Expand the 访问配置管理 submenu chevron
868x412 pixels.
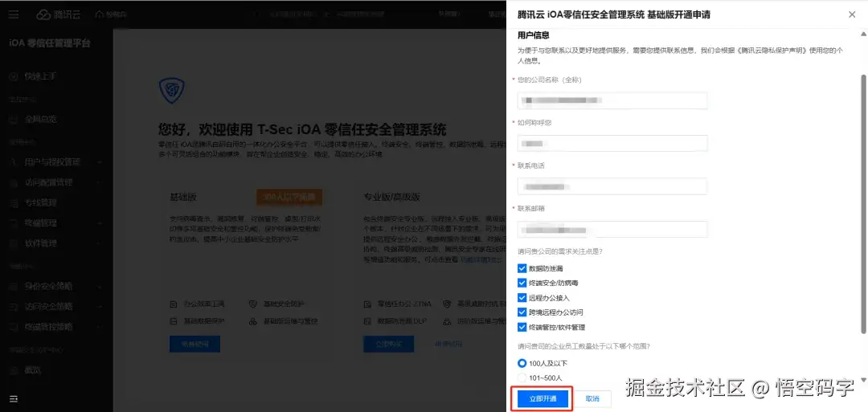point(100,182)
